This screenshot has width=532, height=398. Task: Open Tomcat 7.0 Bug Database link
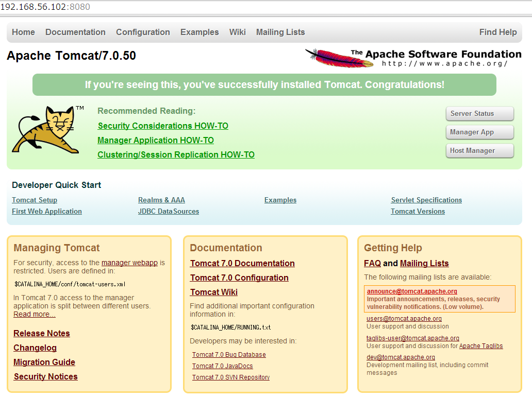[229, 355]
